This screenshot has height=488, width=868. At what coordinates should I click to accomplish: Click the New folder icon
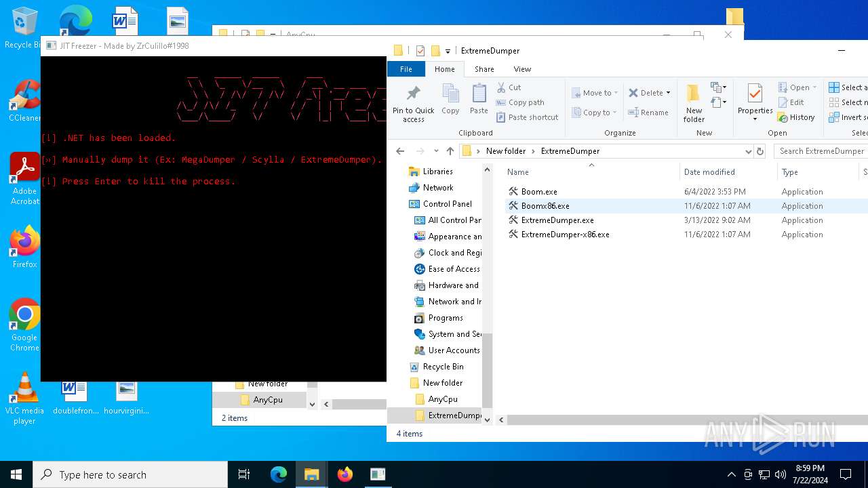694,94
